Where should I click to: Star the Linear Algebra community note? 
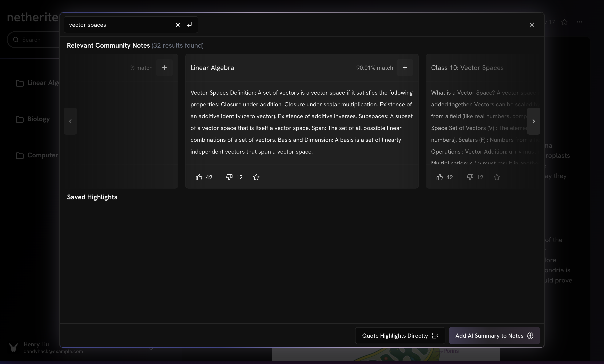[x=256, y=177]
